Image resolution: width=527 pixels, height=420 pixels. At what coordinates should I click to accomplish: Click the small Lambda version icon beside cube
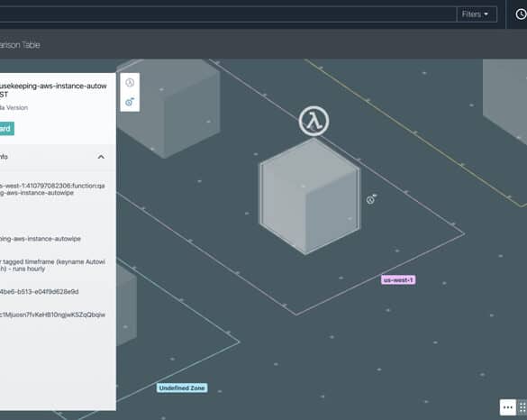pos(371,199)
